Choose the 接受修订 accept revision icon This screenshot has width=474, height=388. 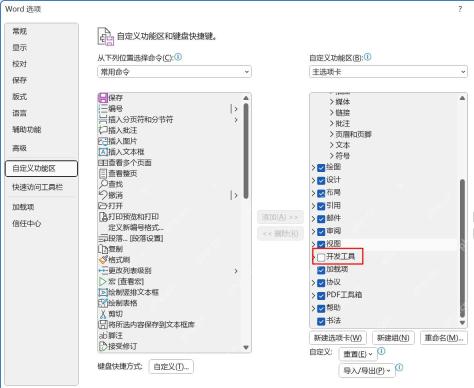click(103, 346)
